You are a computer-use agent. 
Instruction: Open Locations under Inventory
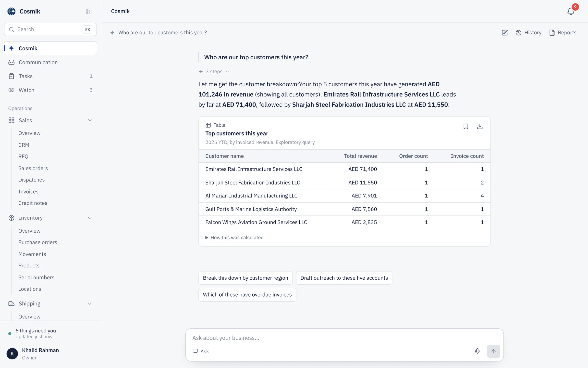[30, 289]
